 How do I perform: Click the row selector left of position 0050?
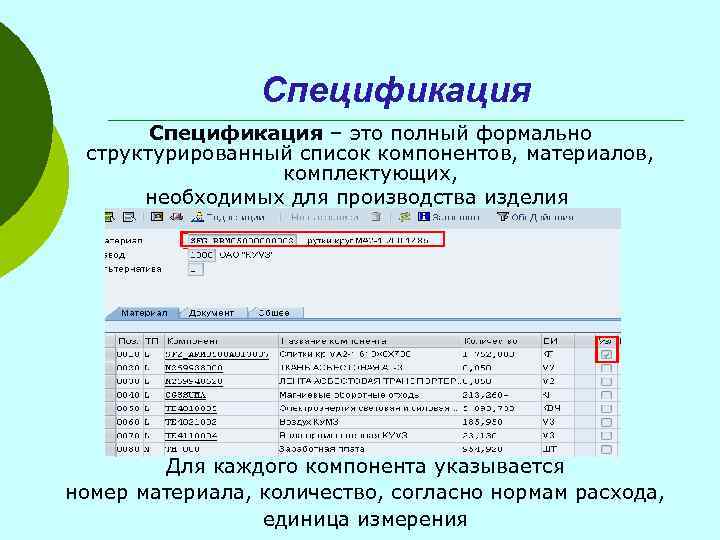pos(110,408)
